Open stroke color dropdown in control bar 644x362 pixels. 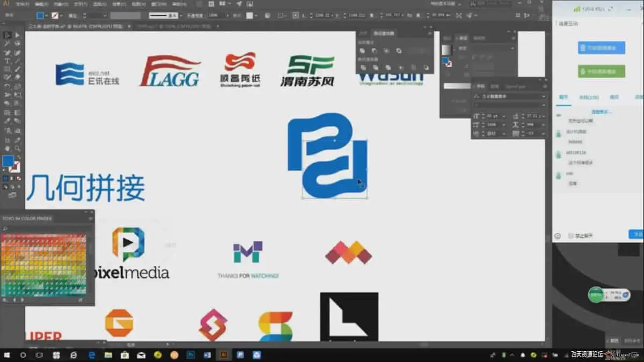[61, 16]
